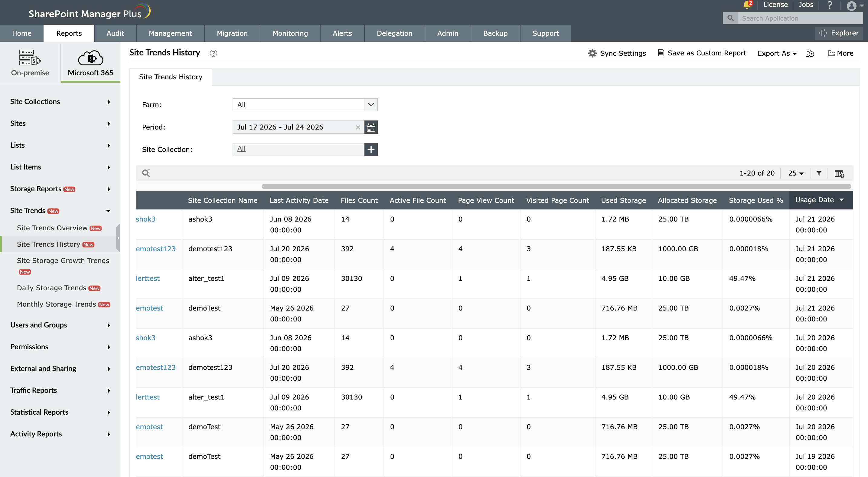
Task: Open the Explorer tree icon
Action: click(x=823, y=33)
